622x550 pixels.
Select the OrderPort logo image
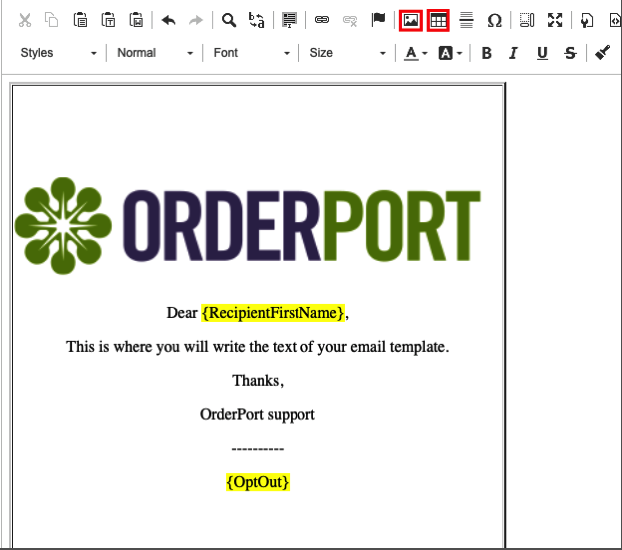click(x=248, y=226)
